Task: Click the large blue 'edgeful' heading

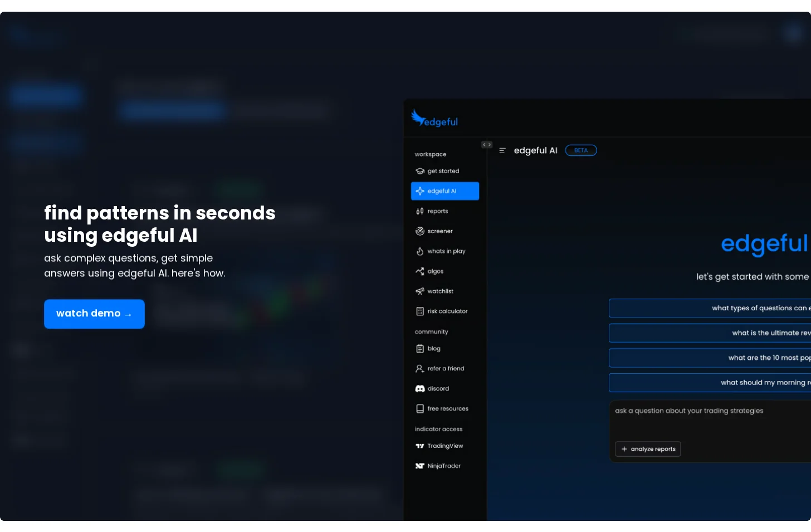Action: coord(764,244)
